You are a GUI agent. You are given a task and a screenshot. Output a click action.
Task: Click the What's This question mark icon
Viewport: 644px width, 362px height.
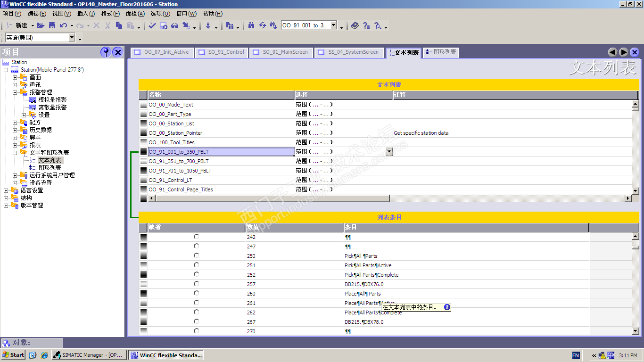(x=366, y=25)
